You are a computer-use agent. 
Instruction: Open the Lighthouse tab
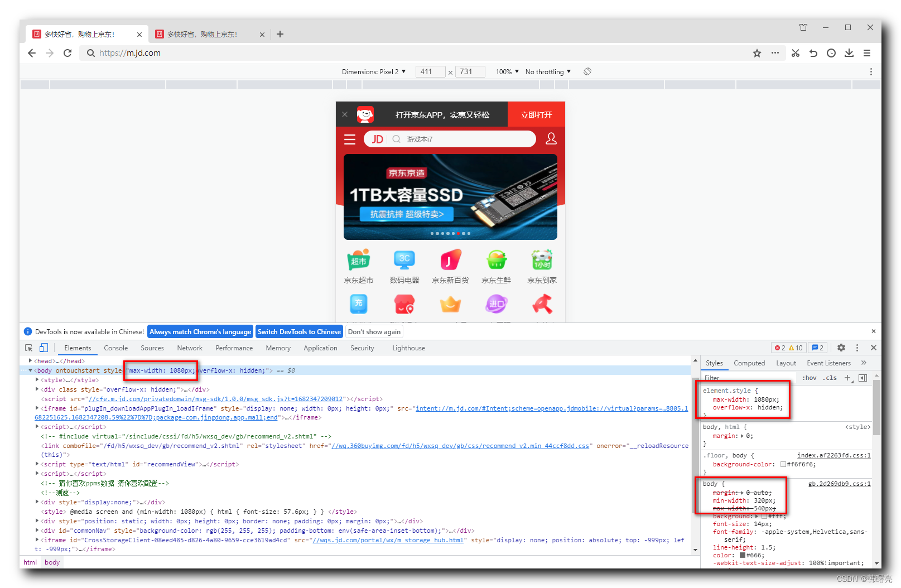(x=408, y=348)
